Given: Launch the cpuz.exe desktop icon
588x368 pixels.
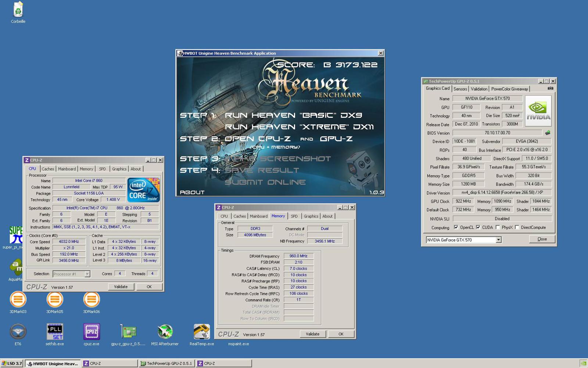Looking at the screenshot, I should point(92,332).
